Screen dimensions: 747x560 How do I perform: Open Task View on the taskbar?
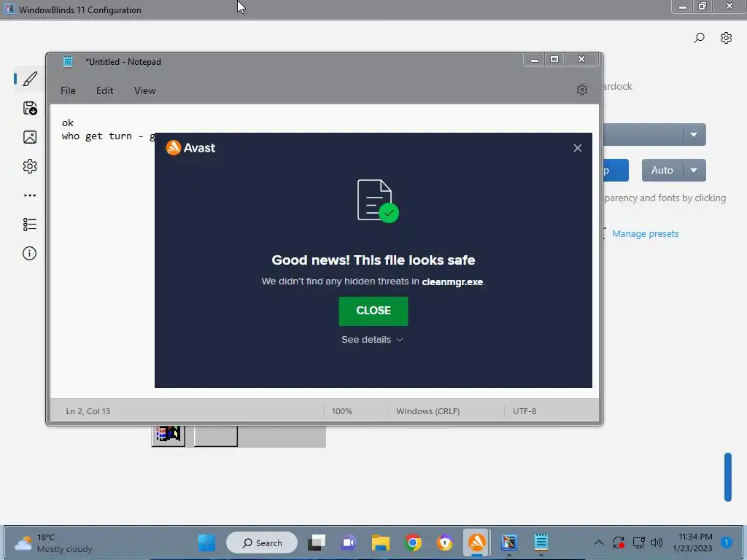tap(317, 542)
